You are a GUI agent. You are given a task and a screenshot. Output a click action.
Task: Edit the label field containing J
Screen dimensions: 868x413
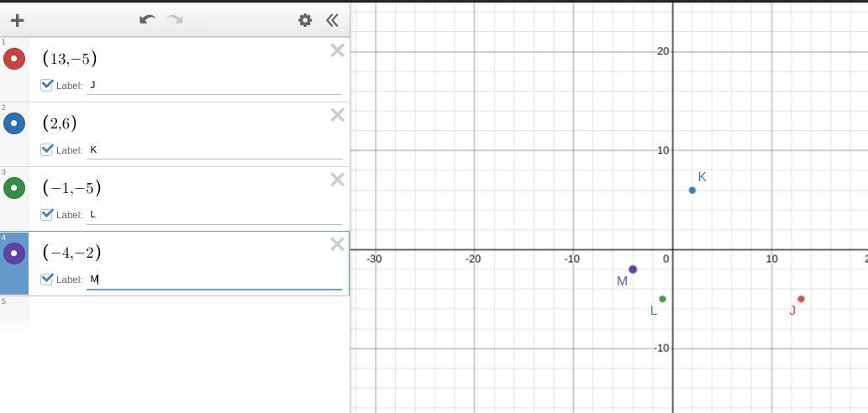coord(214,86)
